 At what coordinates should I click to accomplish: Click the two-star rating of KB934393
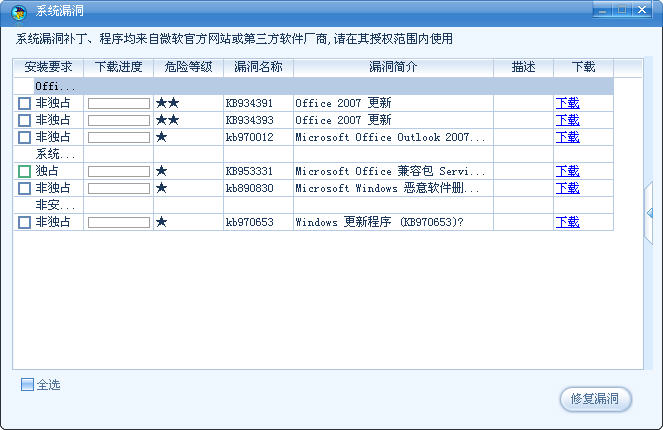coord(168,120)
